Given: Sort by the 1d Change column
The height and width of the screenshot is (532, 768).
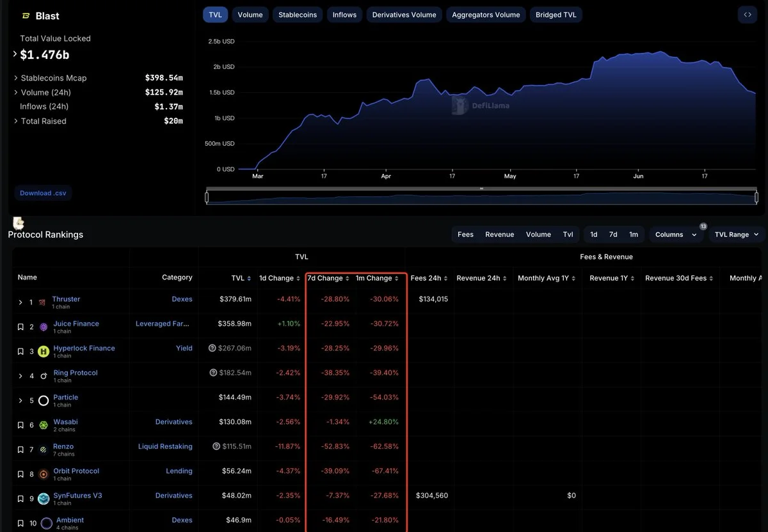Looking at the screenshot, I should [280, 278].
